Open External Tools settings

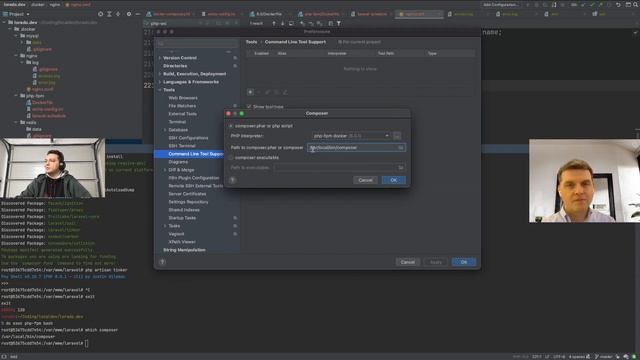182,114
